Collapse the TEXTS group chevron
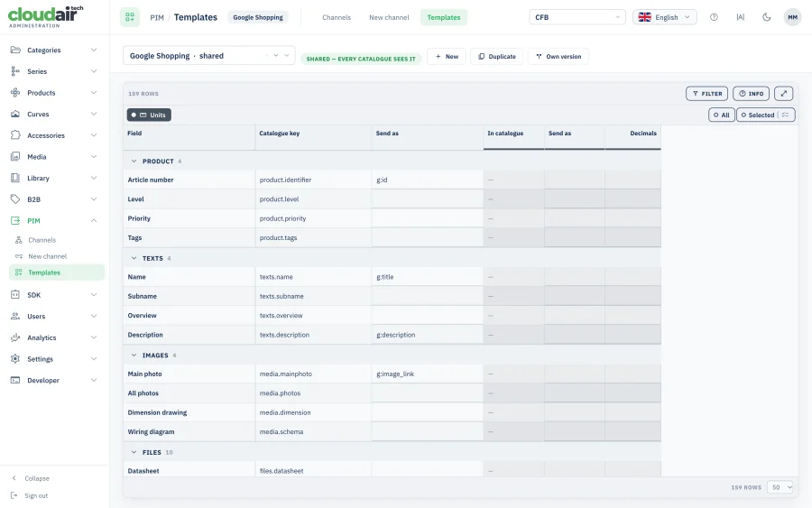This screenshot has height=508, width=812. point(134,258)
